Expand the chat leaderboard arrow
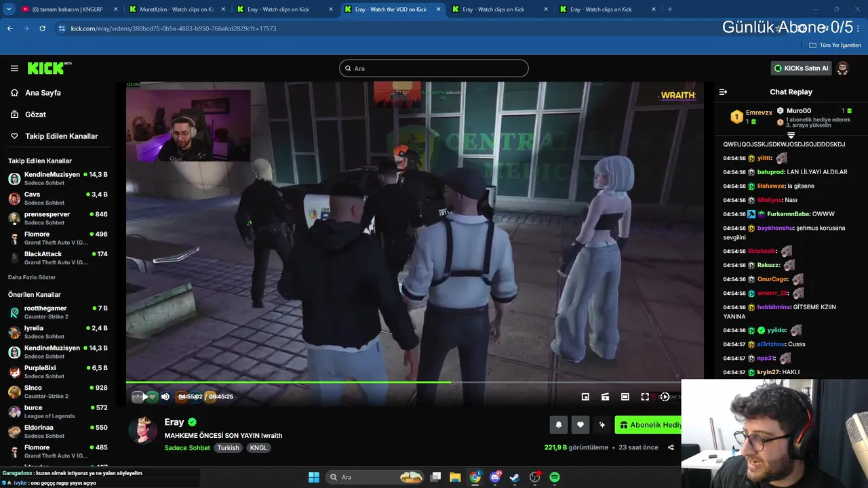 (791, 136)
